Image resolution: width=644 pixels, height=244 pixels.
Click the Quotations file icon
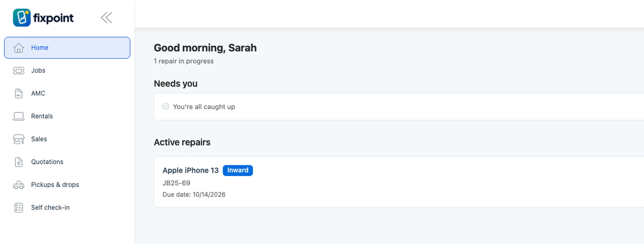click(19, 162)
